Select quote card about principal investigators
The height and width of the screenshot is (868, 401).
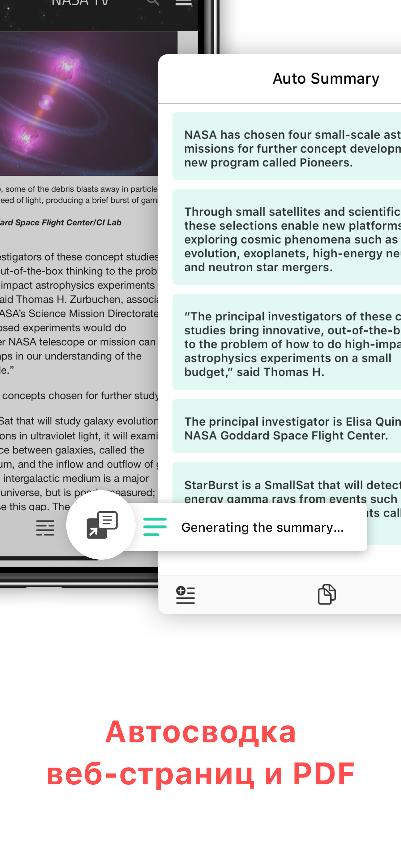point(286,342)
